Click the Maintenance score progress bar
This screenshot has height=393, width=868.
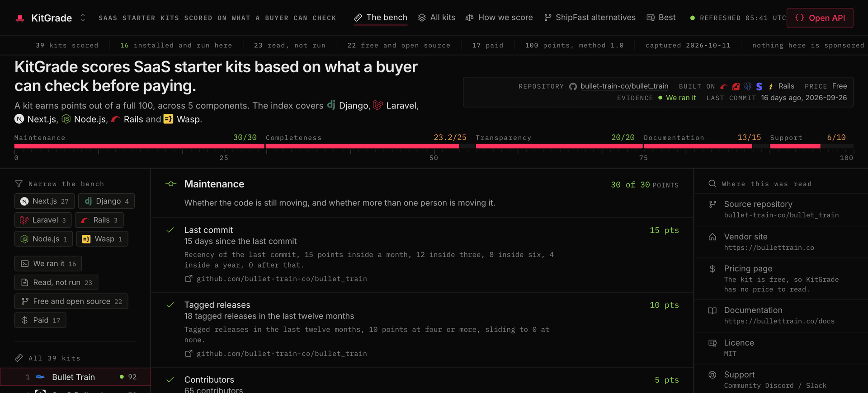click(x=139, y=146)
